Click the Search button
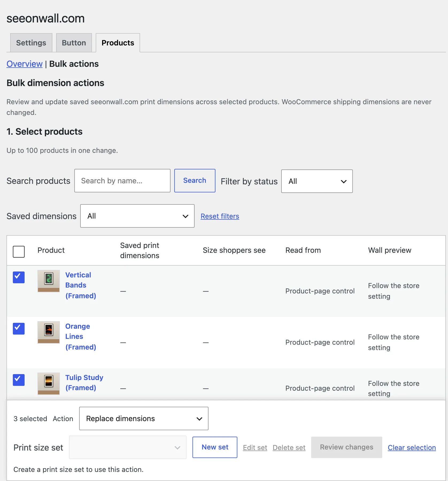Screen dimensions: 448x481 pyautogui.click(x=195, y=181)
